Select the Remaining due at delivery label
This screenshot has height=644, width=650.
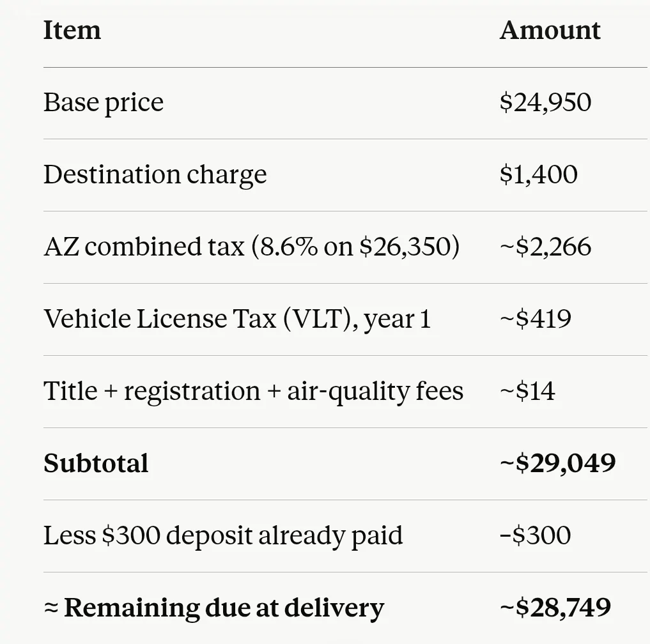[x=214, y=608]
